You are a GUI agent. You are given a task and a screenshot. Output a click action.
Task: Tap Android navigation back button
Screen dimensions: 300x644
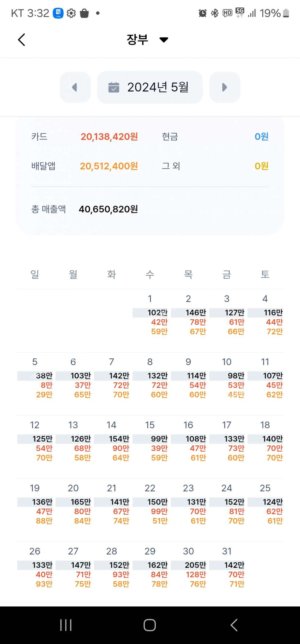[x=234, y=625]
